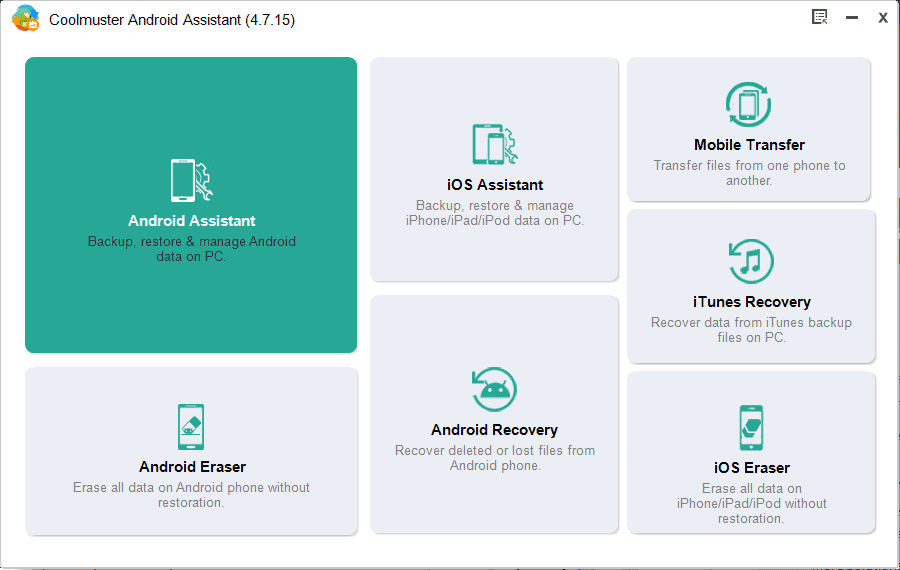Click the iTunes Recovery music note icon
Image resolution: width=900 pixels, height=570 pixels.
[751, 261]
